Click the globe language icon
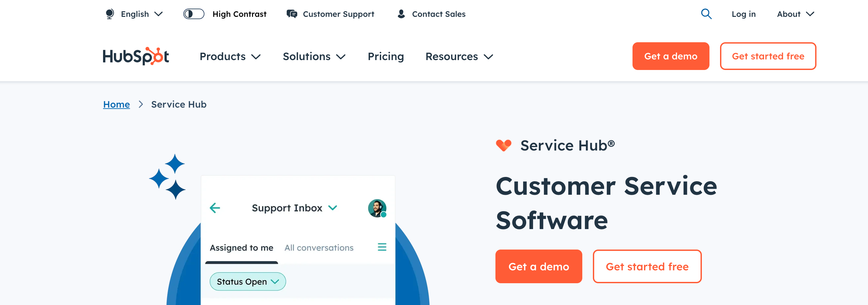The image size is (868, 305). (x=110, y=14)
